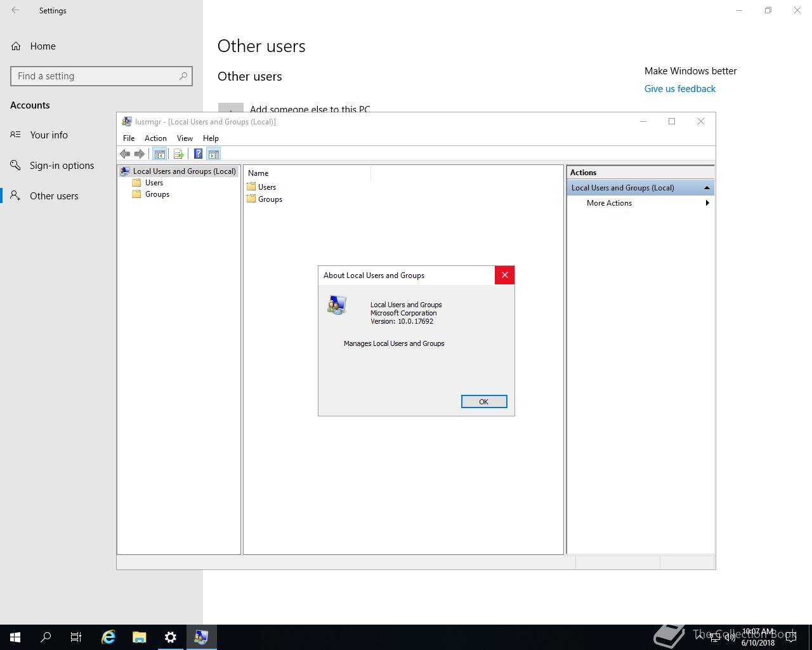Maximize the lusrmgr window
This screenshot has width=812, height=650.
click(x=672, y=121)
